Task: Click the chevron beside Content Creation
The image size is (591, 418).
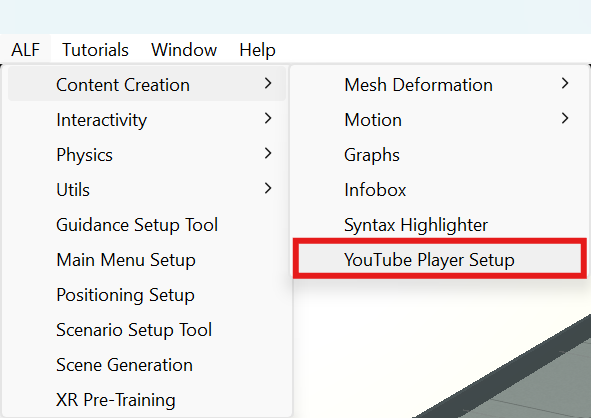Action: pyautogui.click(x=268, y=83)
